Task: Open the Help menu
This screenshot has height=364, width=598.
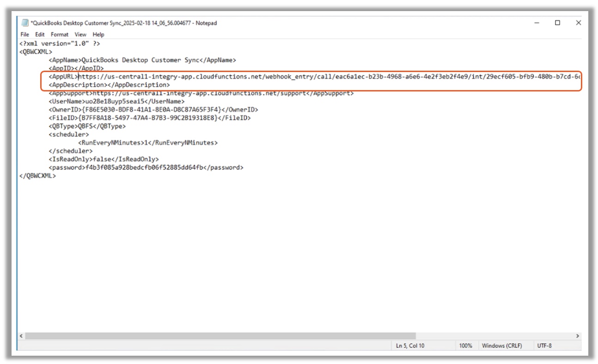Action: point(98,34)
